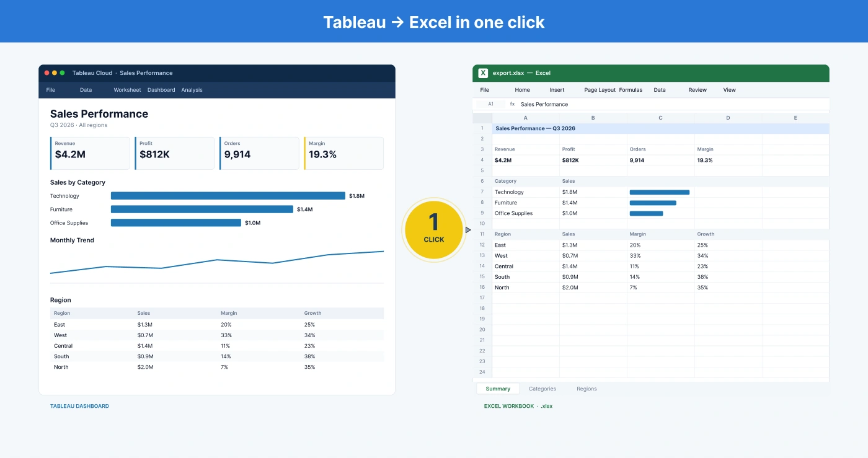
Task: Switch to the Regions sheet tab
Action: (587, 389)
